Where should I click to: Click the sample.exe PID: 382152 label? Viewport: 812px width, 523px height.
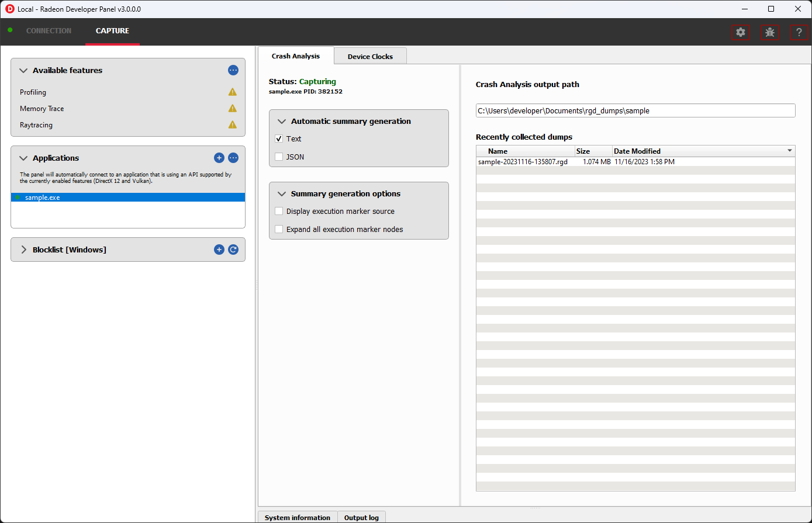pos(306,91)
